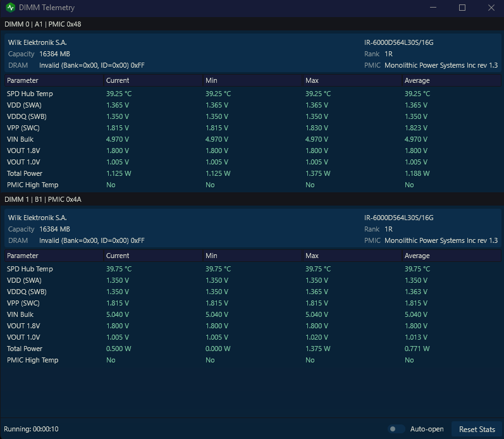This screenshot has width=504, height=439.
Task: Select DIMM 1 VOUT 1.0V row label
Action: point(23,337)
